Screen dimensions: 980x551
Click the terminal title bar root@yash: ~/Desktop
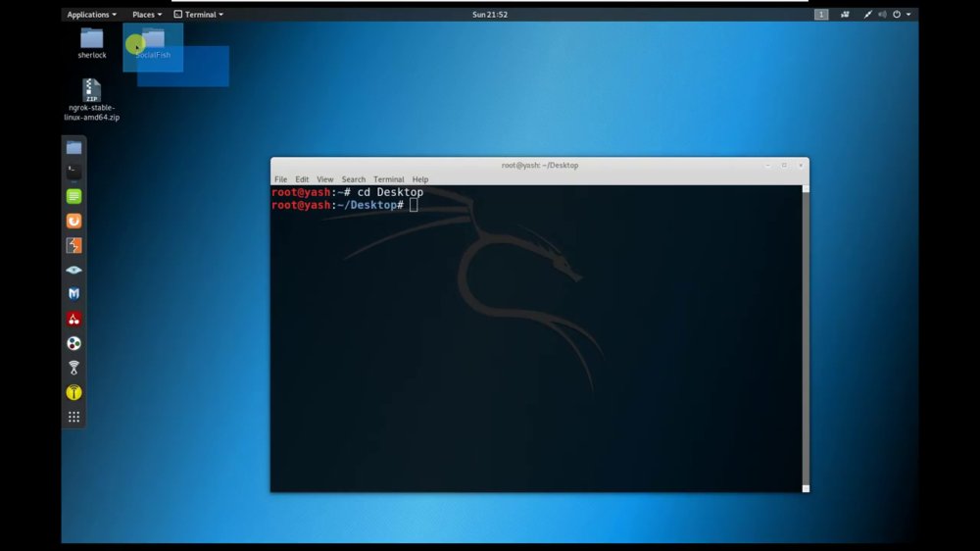pos(539,165)
